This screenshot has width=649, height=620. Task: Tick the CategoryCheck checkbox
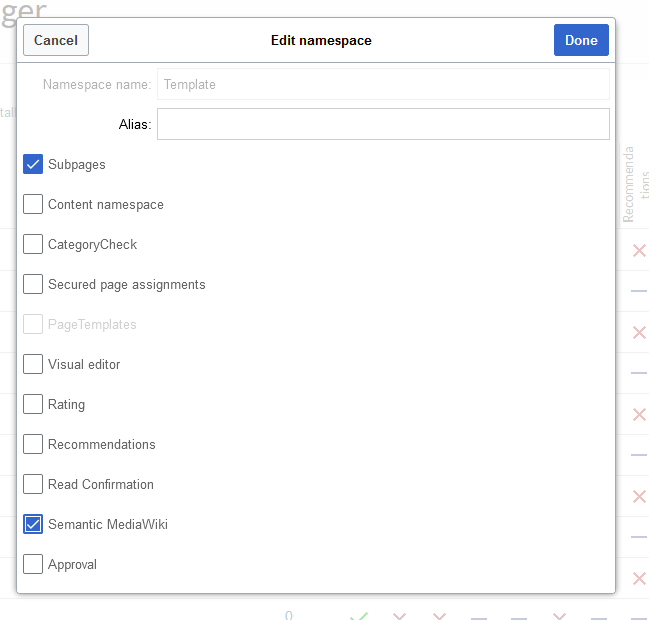point(33,244)
